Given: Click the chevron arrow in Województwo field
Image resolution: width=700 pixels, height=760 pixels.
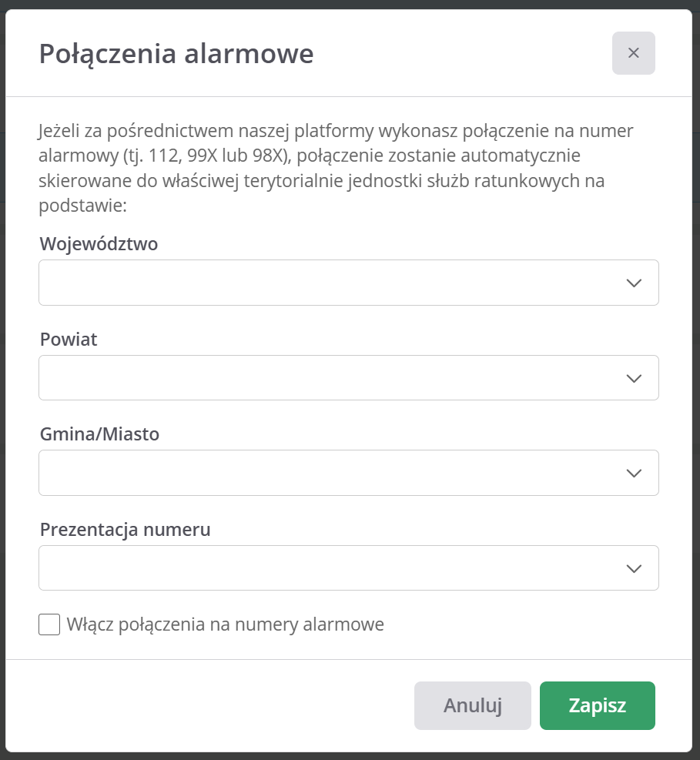Looking at the screenshot, I should tap(634, 283).
